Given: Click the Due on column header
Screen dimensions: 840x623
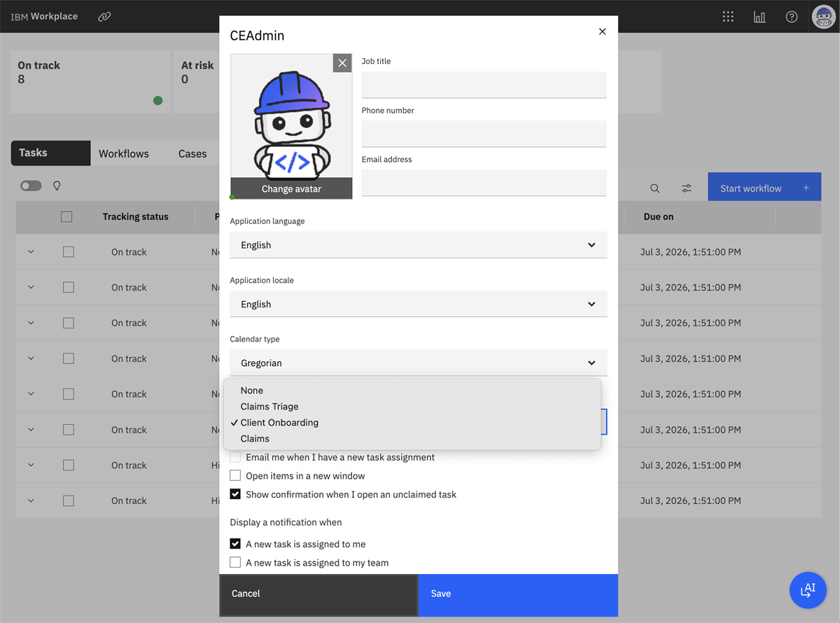Looking at the screenshot, I should (659, 217).
